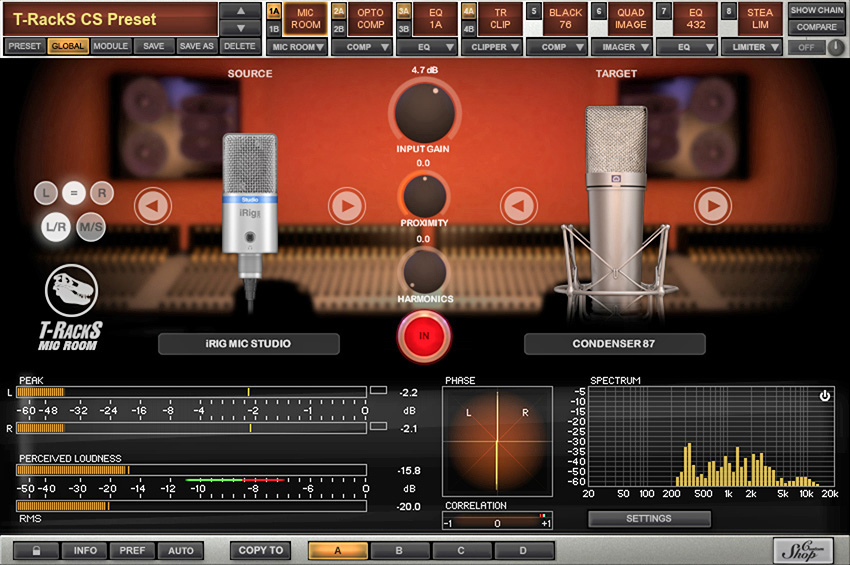Select the EQ 1A module slot
This screenshot has width=850, height=565.
click(x=435, y=19)
